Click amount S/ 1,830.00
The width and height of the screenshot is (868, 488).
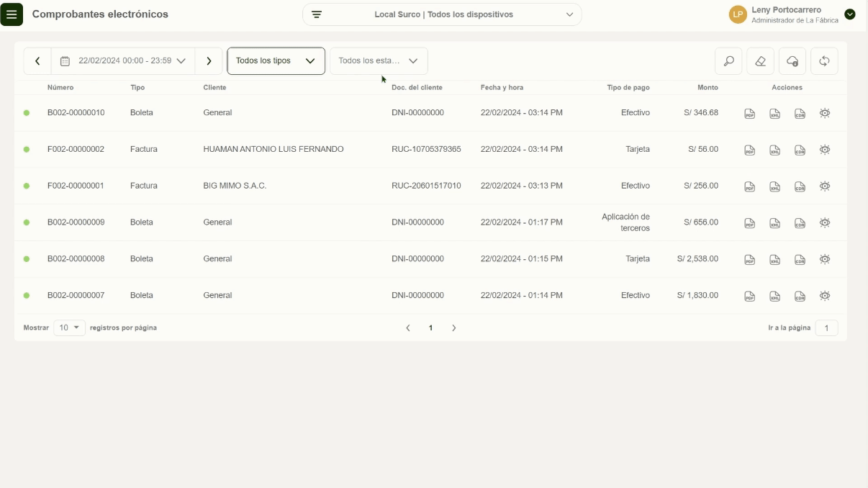click(697, 295)
